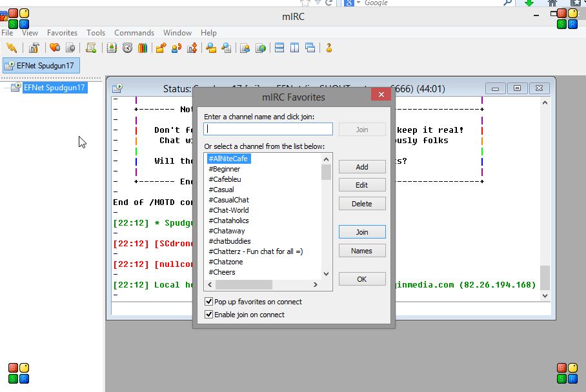This screenshot has width=586, height=392.
Task: Open the Commands menu
Action: point(134,33)
